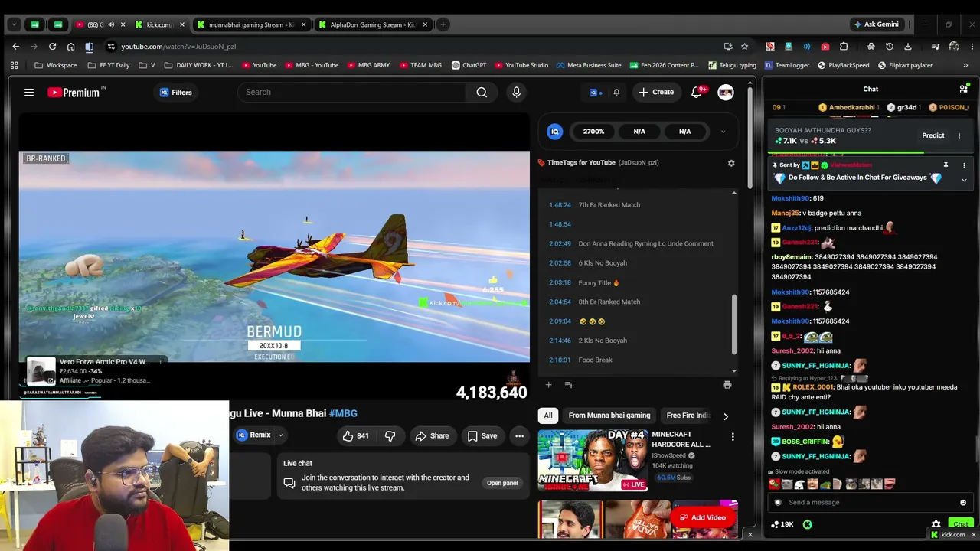Open ChatGPT bookmark
The height and width of the screenshot is (551, 980).
click(x=469, y=65)
